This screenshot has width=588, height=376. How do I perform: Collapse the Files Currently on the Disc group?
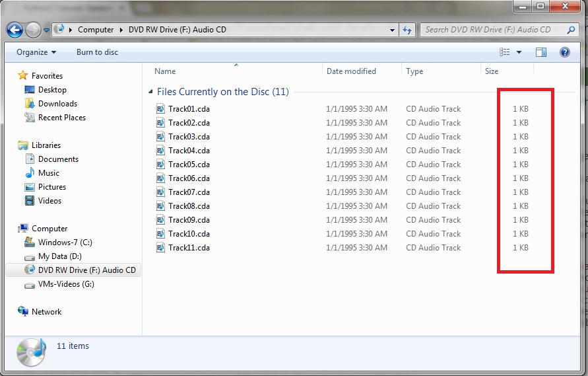[150, 92]
